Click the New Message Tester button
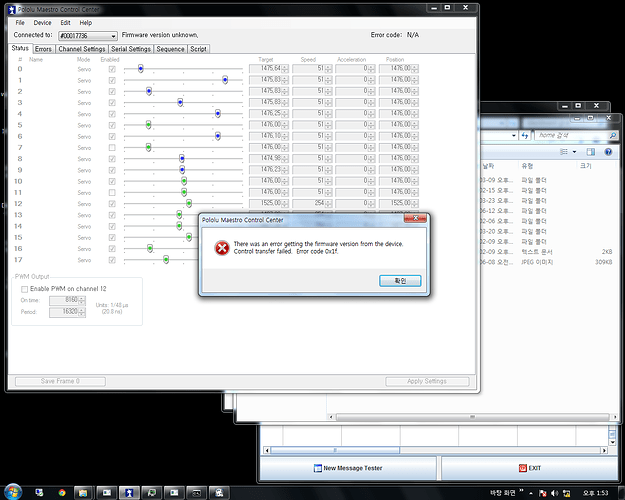Image resolution: width=625 pixels, height=500 pixels. [x=346, y=467]
